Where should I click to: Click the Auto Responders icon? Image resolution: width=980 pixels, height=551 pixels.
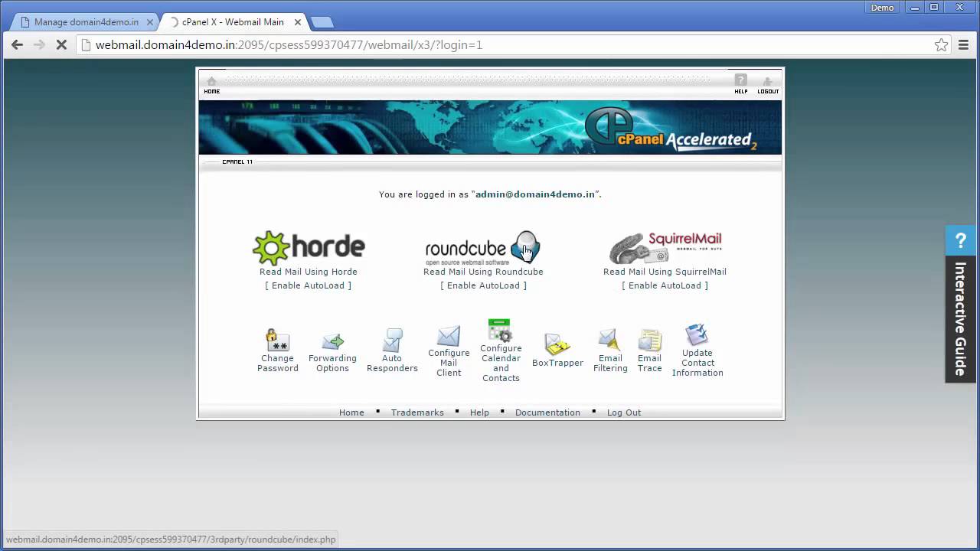[x=392, y=340]
